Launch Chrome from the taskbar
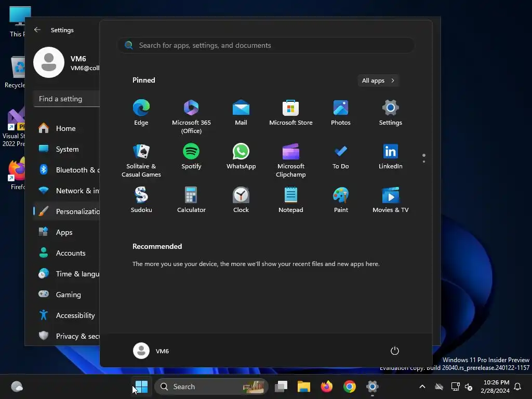532x399 pixels. [350, 387]
